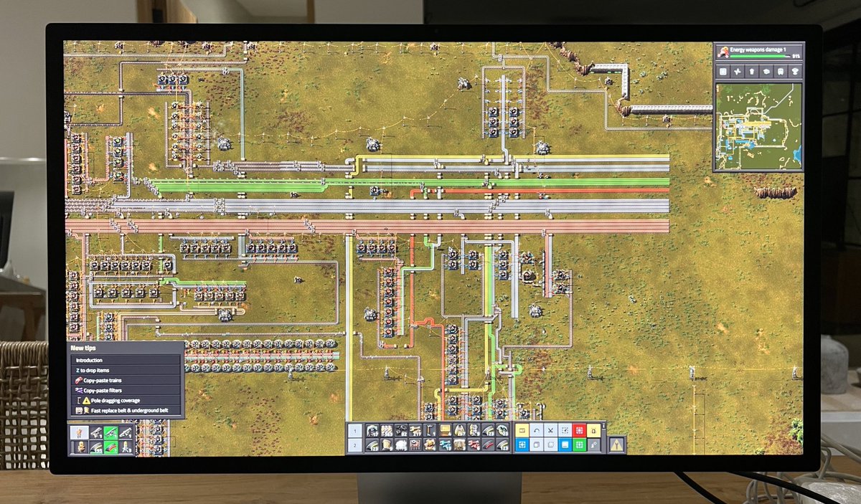
Task: Select quickbar row 2 button
Action: pos(354,445)
